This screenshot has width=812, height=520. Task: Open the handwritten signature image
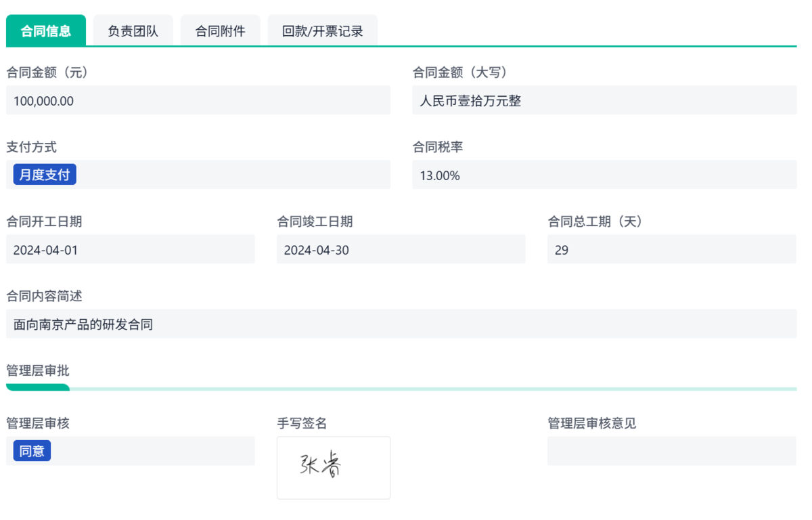[334, 467]
